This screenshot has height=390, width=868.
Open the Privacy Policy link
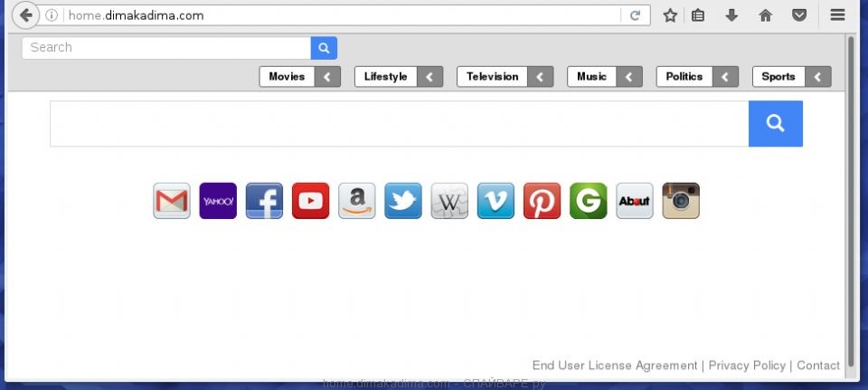click(x=747, y=366)
